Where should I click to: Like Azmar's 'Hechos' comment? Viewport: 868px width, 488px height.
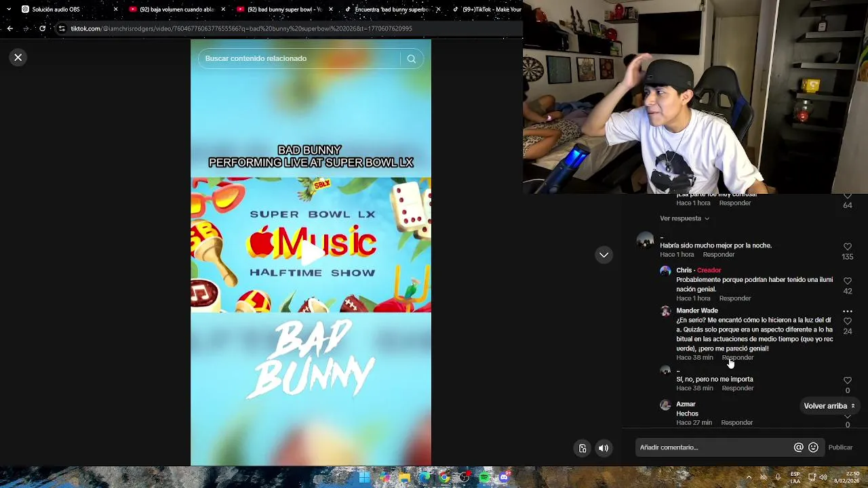(847, 416)
